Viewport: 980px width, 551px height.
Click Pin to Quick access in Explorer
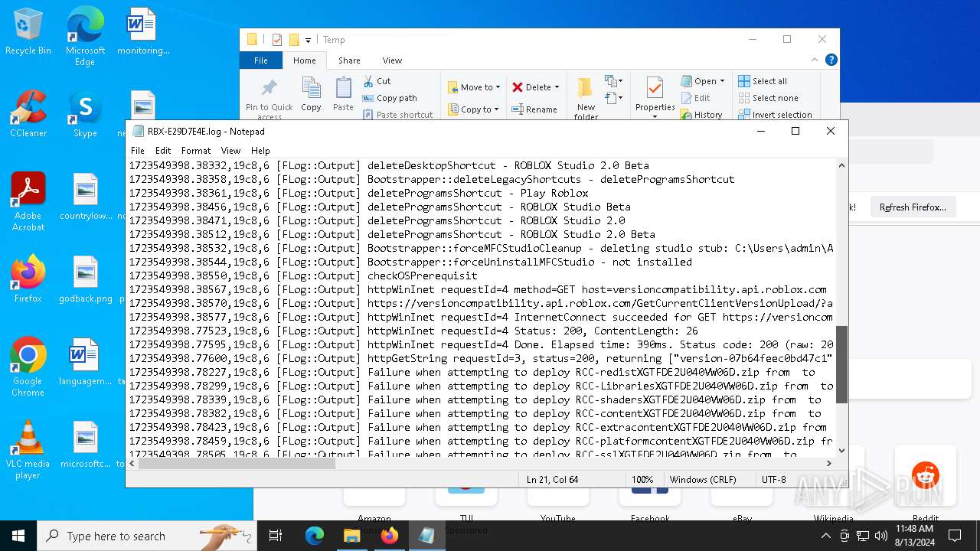(x=269, y=98)
